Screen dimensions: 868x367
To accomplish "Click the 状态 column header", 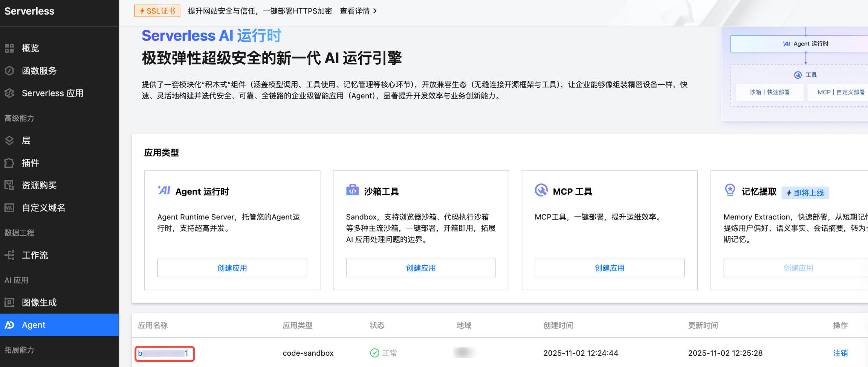I will tap(377, 325).
